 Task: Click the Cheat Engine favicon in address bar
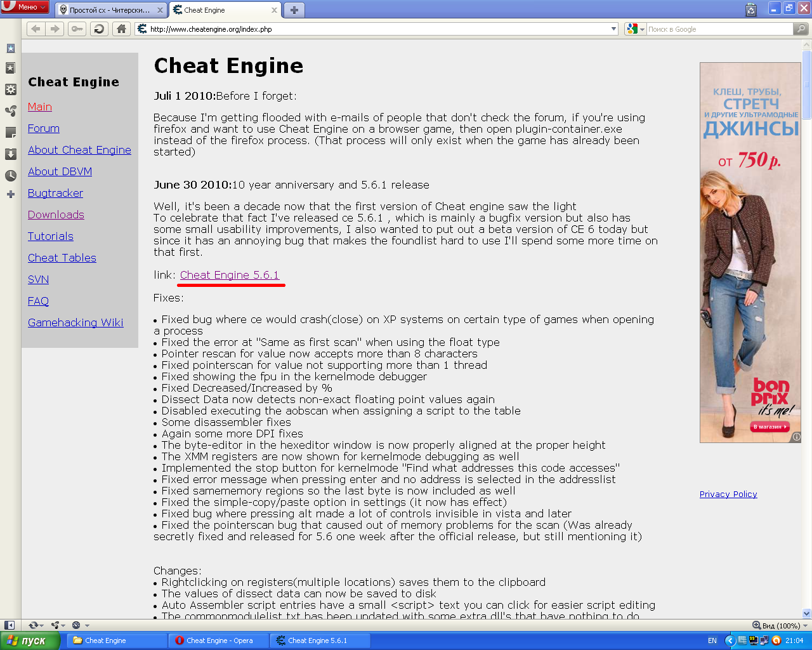pyautogui.click(x=142, y=29)
